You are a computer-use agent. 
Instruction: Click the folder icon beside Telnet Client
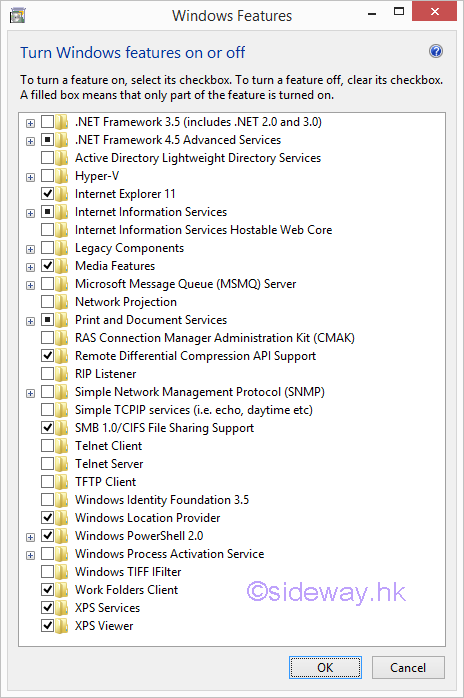[62, 446]
